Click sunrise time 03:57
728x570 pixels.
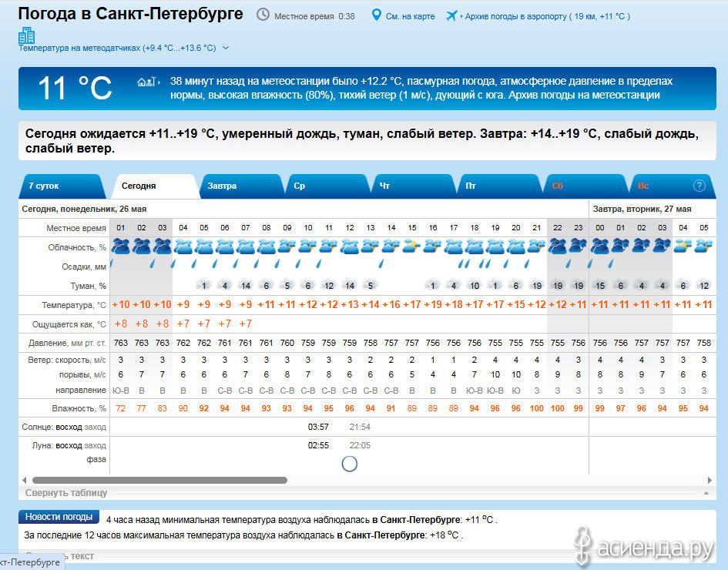click(318, 427)
